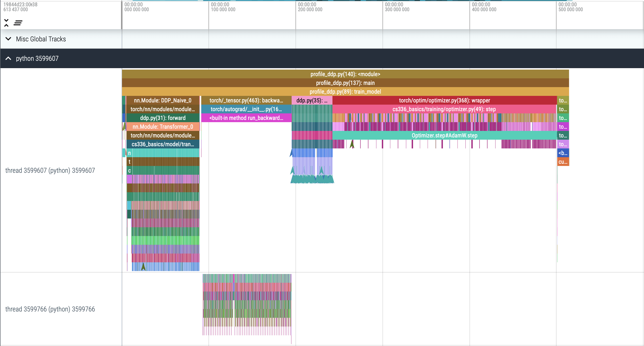Select torch/_tensor.py(463): backward slice
The height and width of the screenshot is (346, 644).
246,100
